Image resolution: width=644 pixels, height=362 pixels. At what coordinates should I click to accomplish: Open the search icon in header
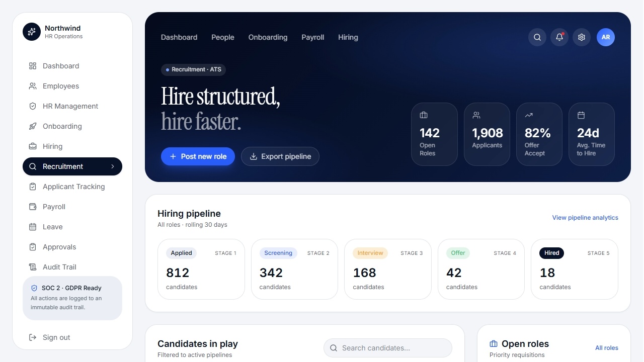(x=537, y=37)
